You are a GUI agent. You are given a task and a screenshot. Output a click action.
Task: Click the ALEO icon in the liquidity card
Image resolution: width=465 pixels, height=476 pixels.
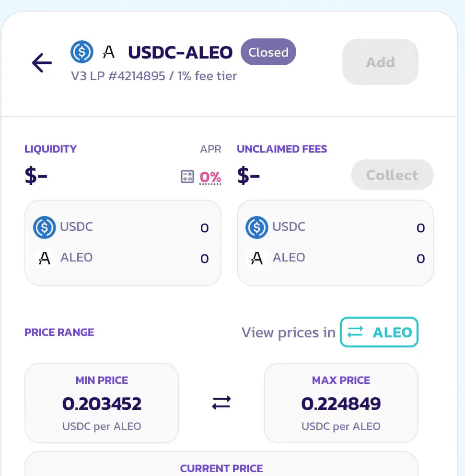(x=44, y=258)
